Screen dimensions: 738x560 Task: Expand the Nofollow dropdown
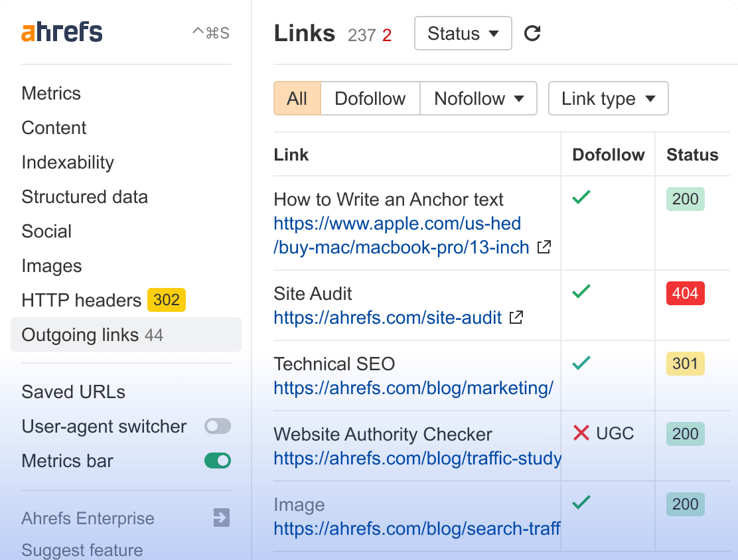[x=479, y=98]
